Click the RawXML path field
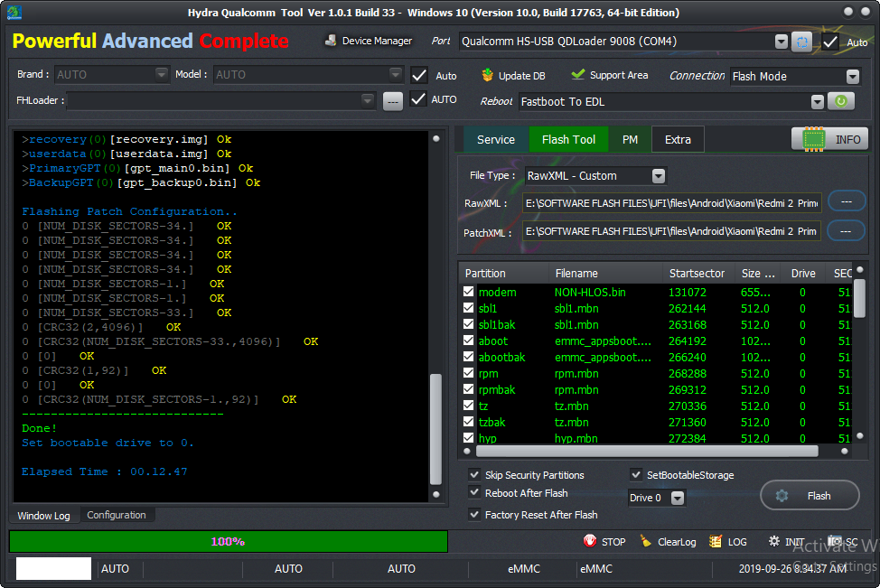This screenshot has width=880, height=588. pyautogui.click(x=672, y=203)
